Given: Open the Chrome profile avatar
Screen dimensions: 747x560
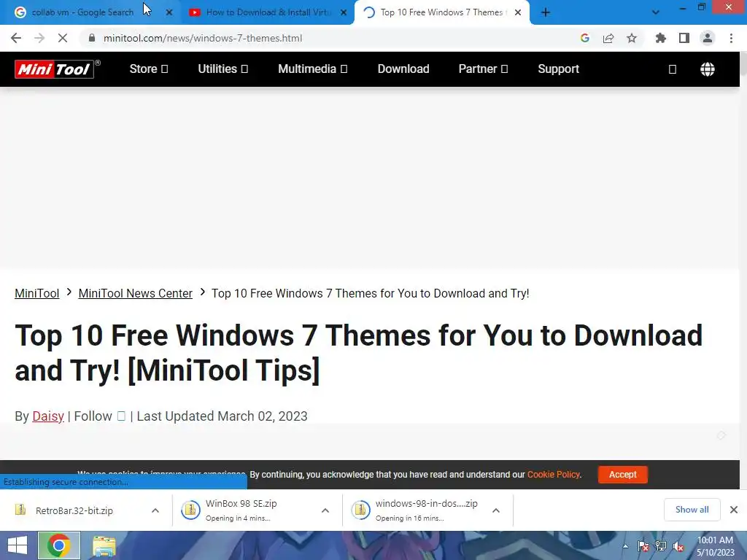Looking at the screenshot, I should point(708,38).
